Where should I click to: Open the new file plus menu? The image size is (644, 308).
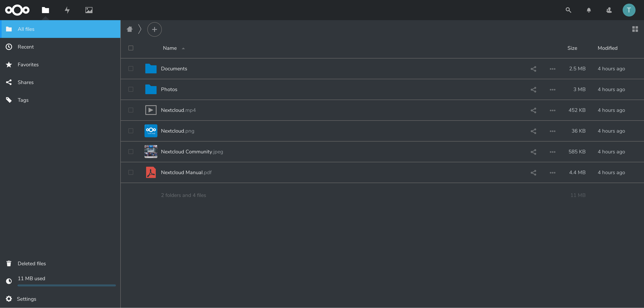[154, 29]
